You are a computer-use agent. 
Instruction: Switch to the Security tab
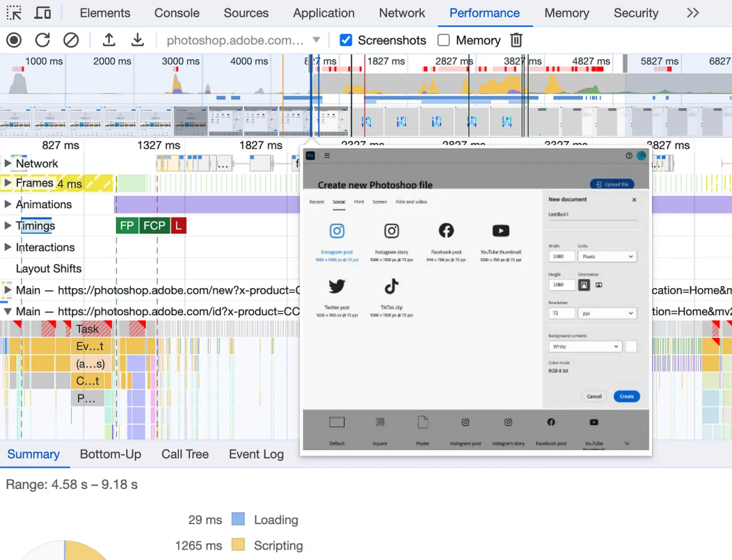pyautogui.click(x=636, y=13)
